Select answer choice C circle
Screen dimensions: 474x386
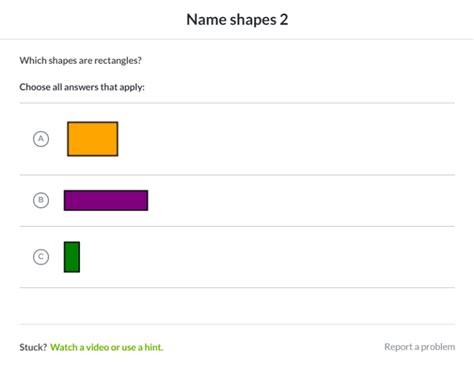(x=41, y=257)
